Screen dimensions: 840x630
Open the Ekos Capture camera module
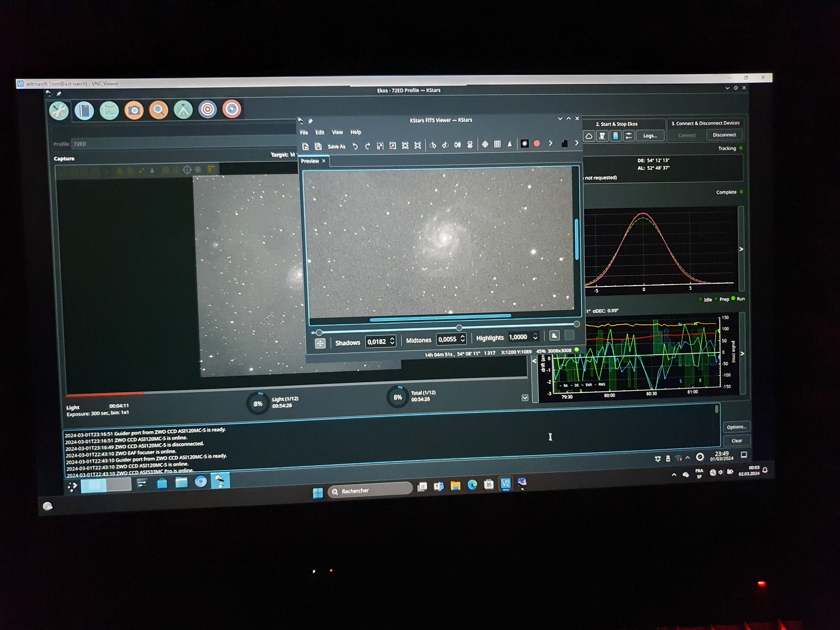pos(134,110)
